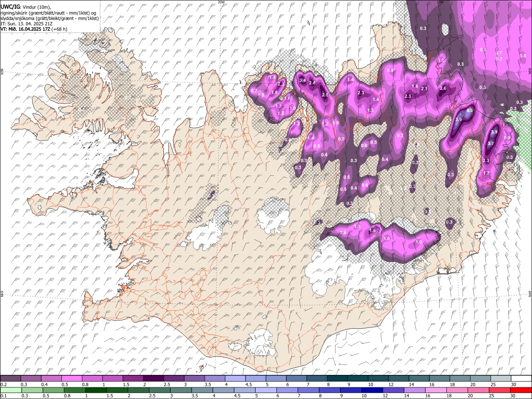Click the 'rigning/skúrir' legend description line
The image size is (532, 399).
point(48,13)
